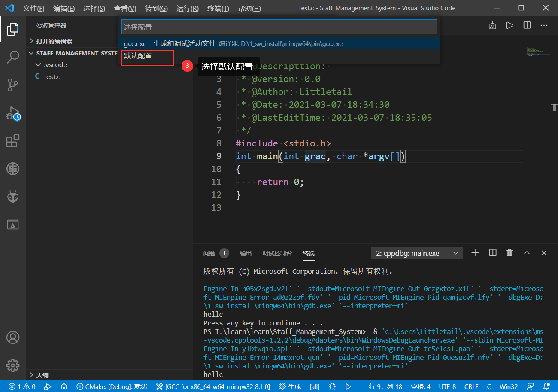Open the 转到(G) menu
This screenshot has height=392, width=558.
click(x=156, y=8)
